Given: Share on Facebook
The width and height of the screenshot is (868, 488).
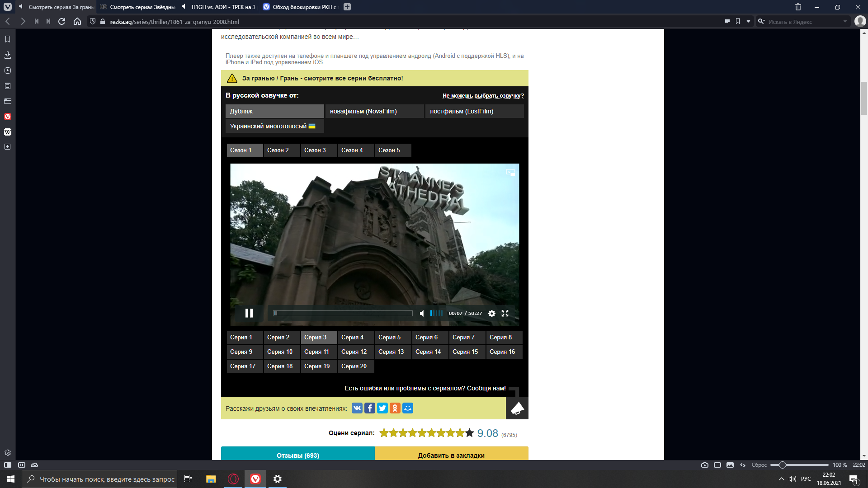Looking at the screenshot, I should pos(370,408).
